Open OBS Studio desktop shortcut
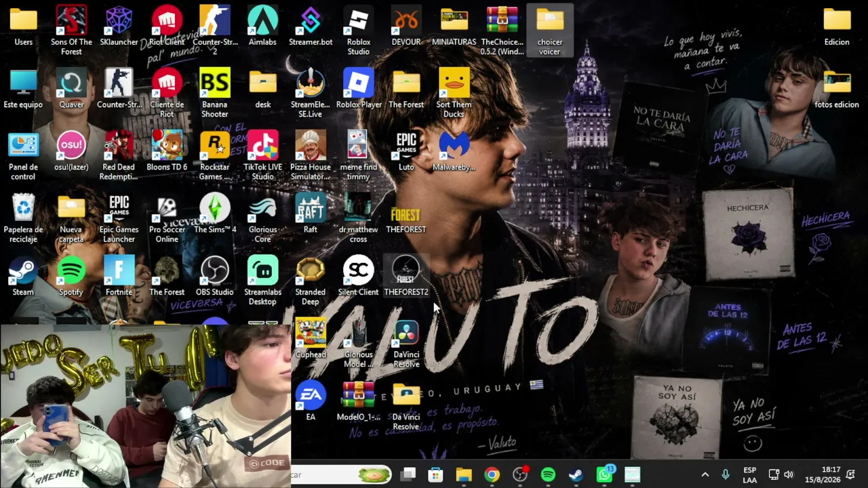This screenshot has width=868, height=488. [215, 277]
